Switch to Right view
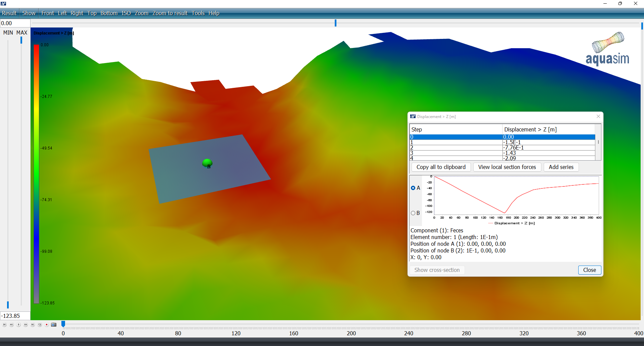This screenshot has height=346, width=644. (77, 13)
